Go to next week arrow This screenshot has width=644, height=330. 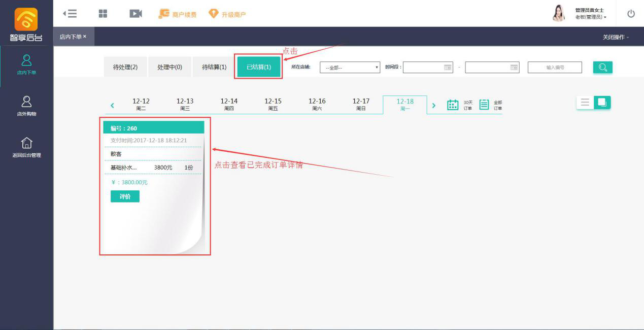[x=434, y=106]
